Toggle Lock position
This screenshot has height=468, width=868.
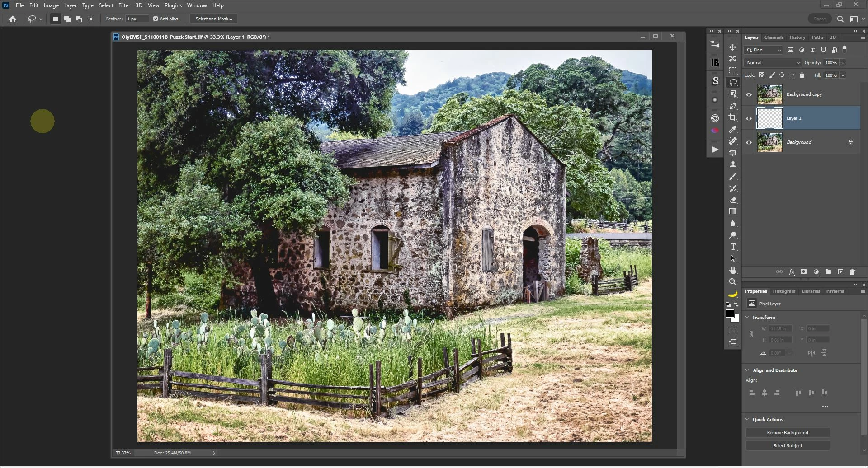coord(782,75)
